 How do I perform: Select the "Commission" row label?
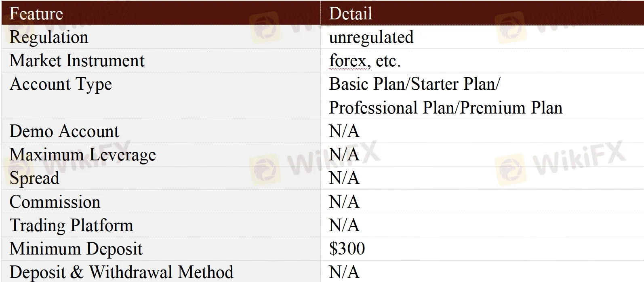(x=55, y=202)
